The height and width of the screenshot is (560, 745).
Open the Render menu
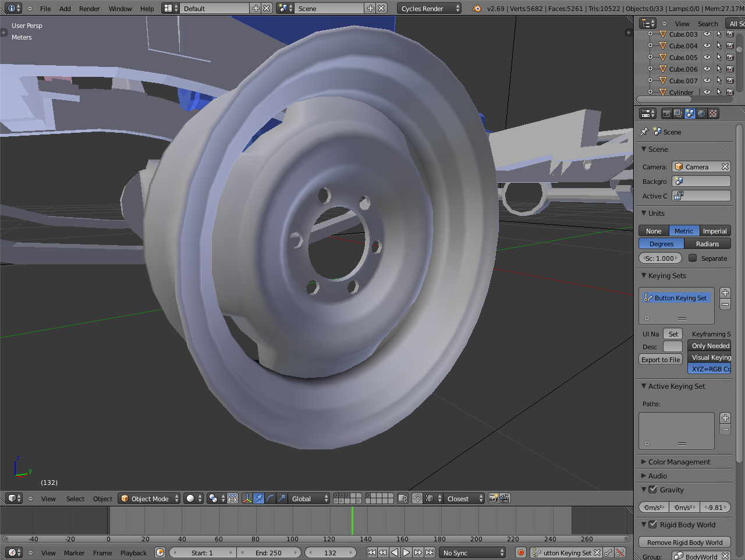[x=90, y=8]
